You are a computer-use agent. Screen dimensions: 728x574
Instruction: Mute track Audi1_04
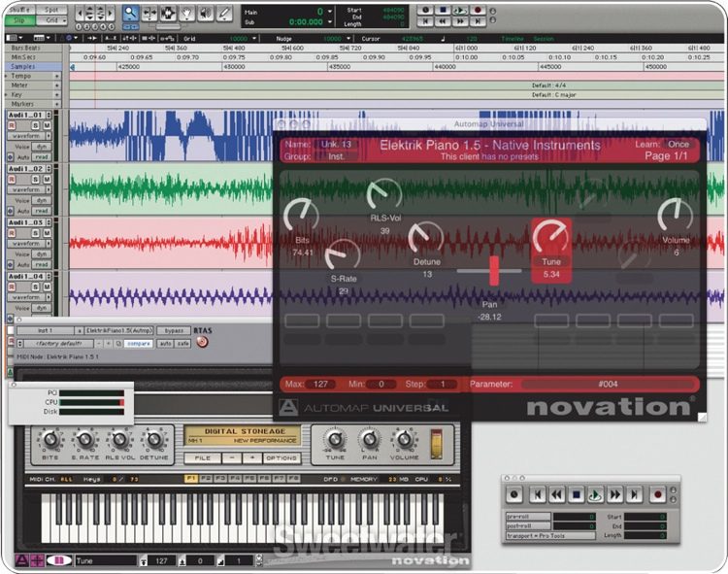click(x=47, y=287)
